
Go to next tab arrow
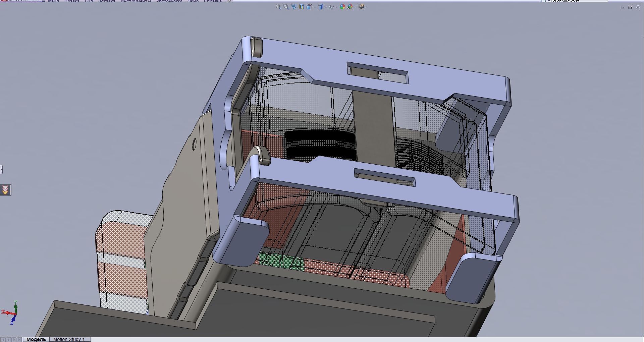pyautogui.click(x=14, y=340)
